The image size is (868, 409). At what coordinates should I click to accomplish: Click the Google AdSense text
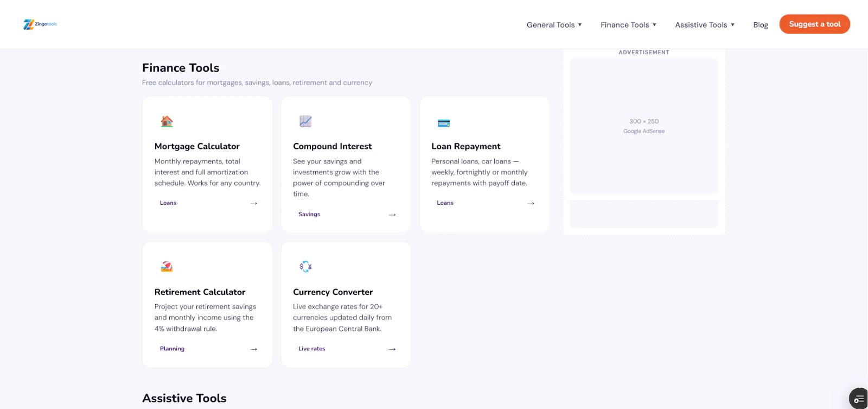click(x=644, y=131)
